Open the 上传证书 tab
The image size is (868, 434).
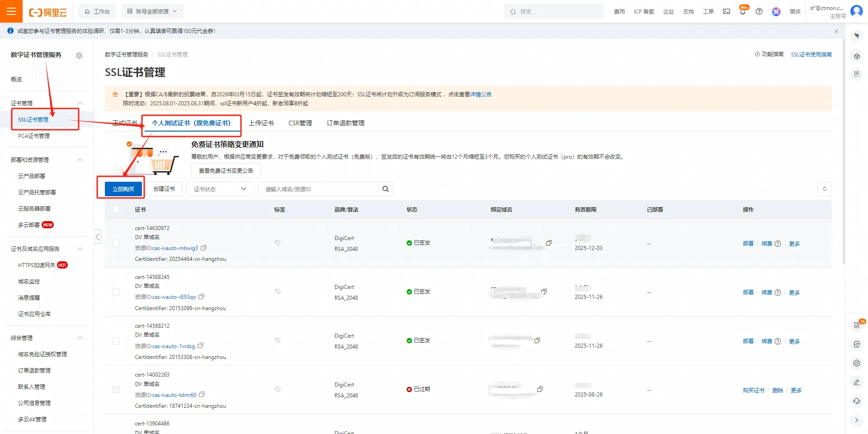[261, 123]
